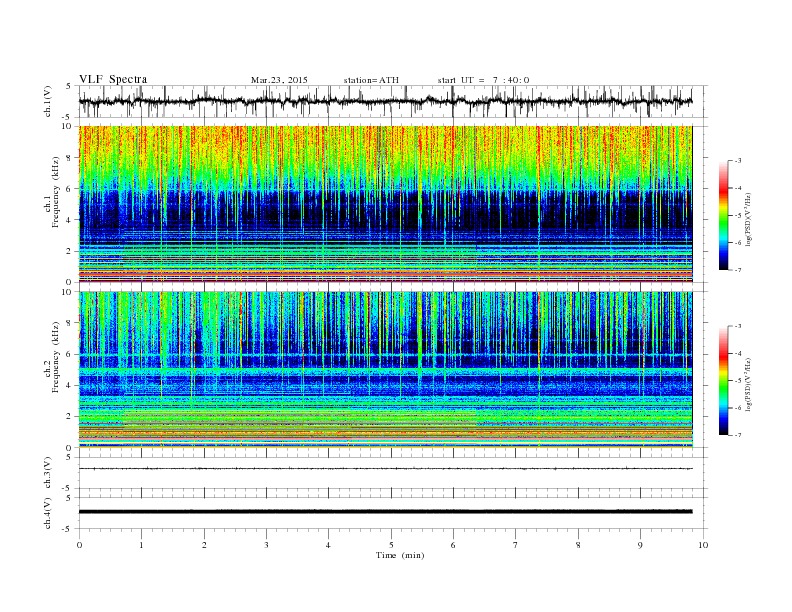Click inside the ch.2 spectrogram panel
The height and width of the screenshot is (612, 792).
point(385,369)
